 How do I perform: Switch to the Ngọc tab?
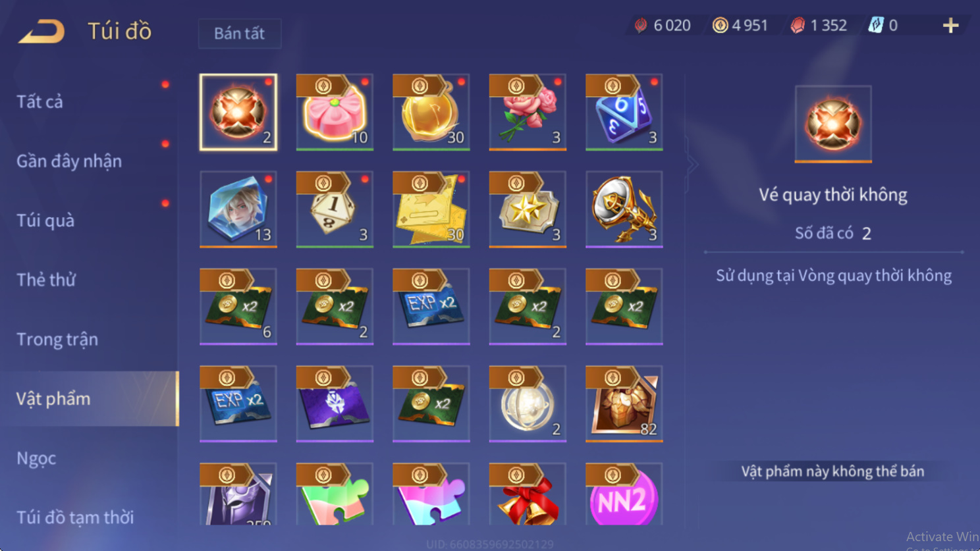coord(36,458)
